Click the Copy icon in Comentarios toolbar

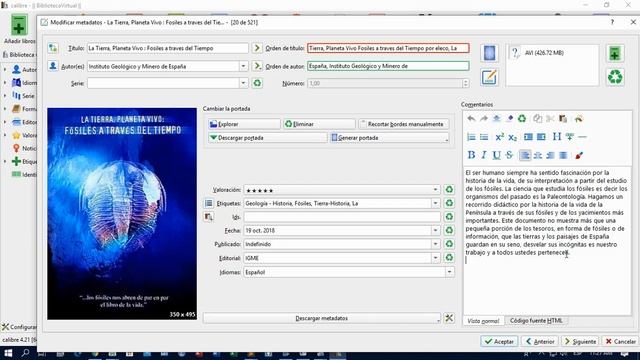[x=538, y=119]
